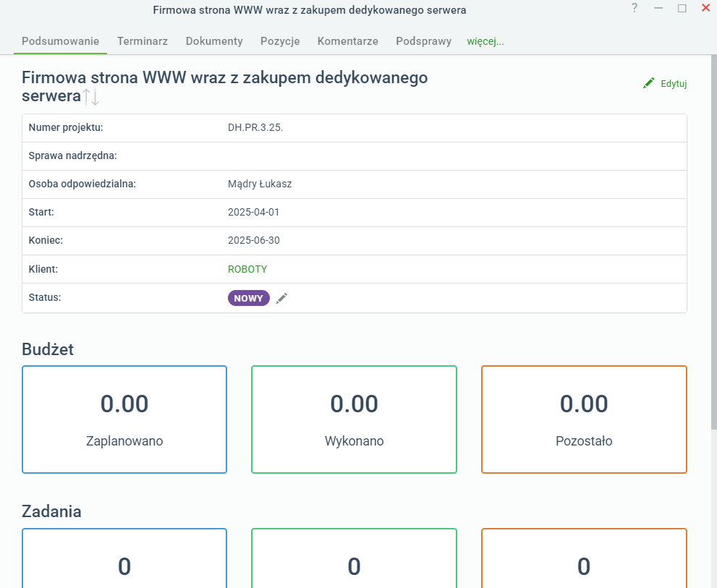Click the Edytuj link text
Viewport: 717px width, 588px height.
(x=674, y=84)
